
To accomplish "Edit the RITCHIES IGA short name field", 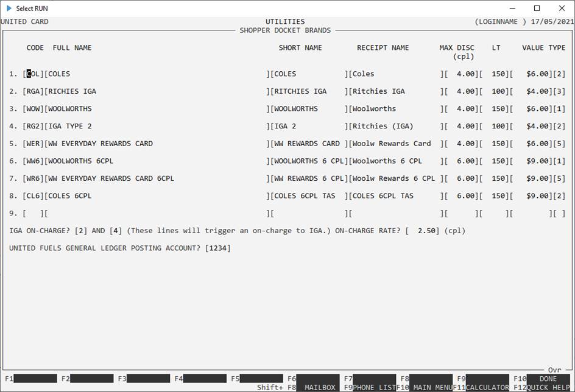I will [309, 91].
